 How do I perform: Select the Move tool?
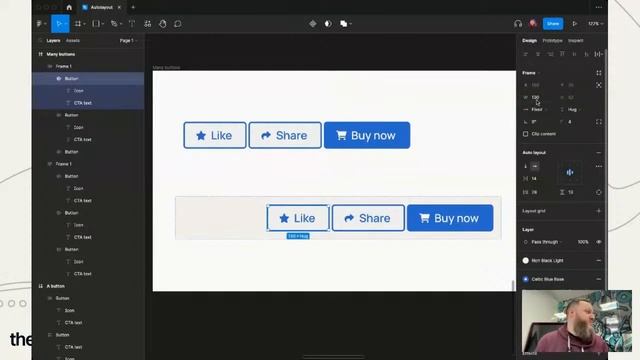point(59,24)
